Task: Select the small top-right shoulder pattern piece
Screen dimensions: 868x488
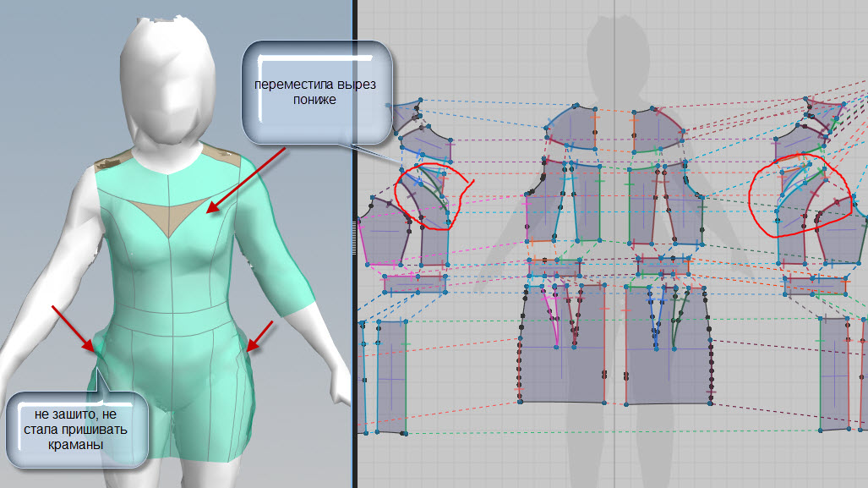Action: 825,112
